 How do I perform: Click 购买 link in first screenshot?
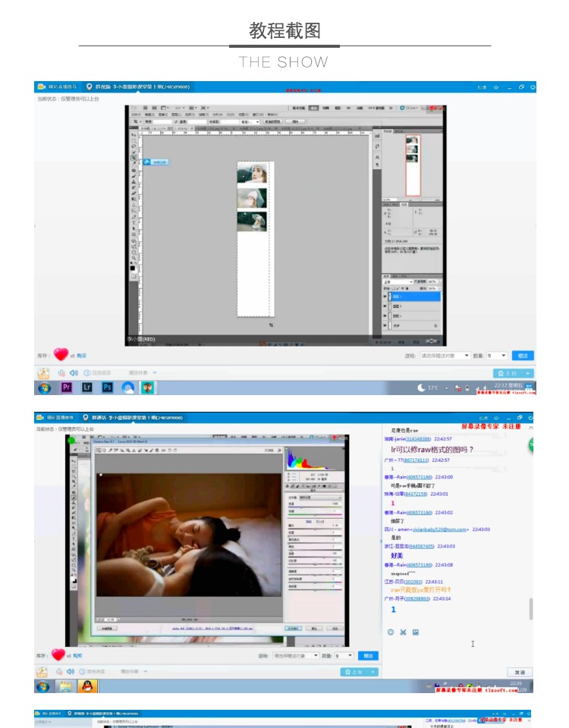(x=81, y=356)
